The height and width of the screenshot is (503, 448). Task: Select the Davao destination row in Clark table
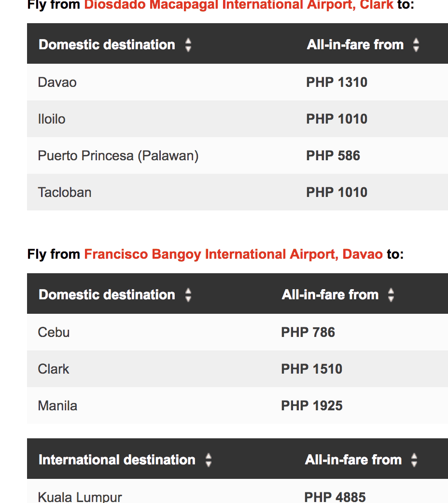click(x=57, y=83)
